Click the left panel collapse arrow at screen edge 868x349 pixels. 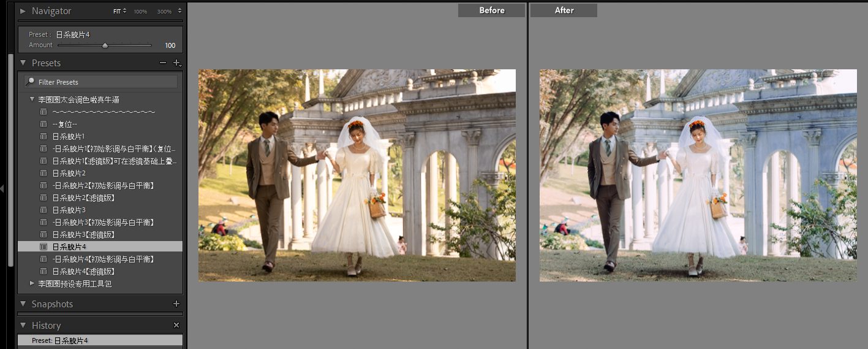pyautogui.click(x=2, y=189)
